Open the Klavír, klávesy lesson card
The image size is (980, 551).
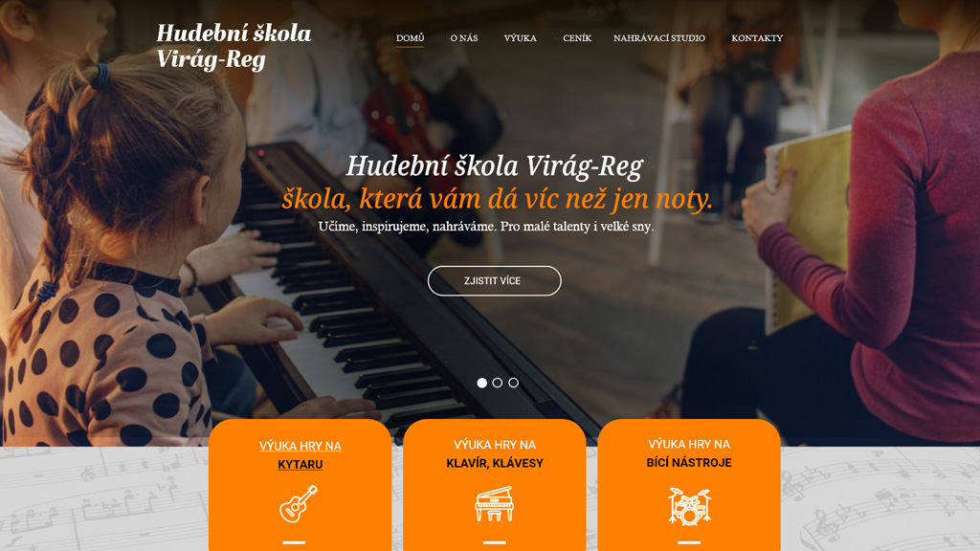[495, 485]
